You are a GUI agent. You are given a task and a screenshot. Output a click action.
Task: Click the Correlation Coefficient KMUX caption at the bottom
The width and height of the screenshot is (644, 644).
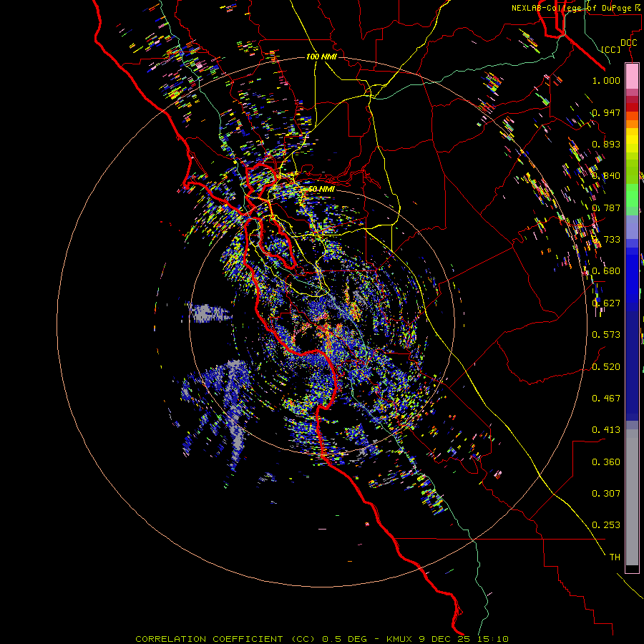pyautogui.click(x=322, y=639)
